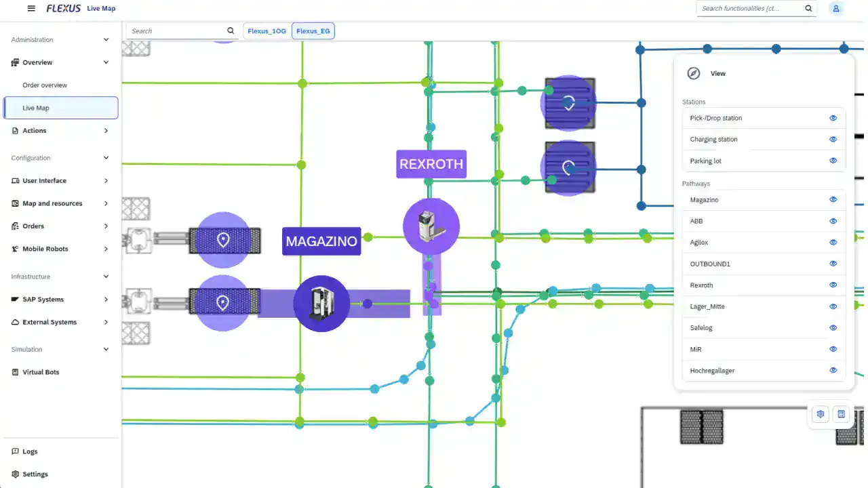
Task: Click the upper pick/drop station pin
Action: [x=222, y=240]
